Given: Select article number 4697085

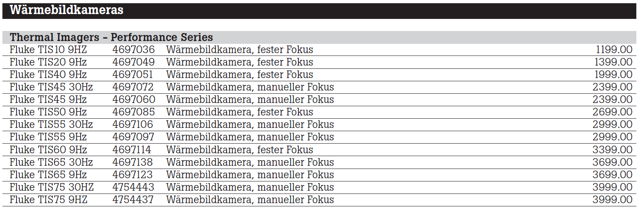Looking at the screenshot, I should click(x=133, y=112).
